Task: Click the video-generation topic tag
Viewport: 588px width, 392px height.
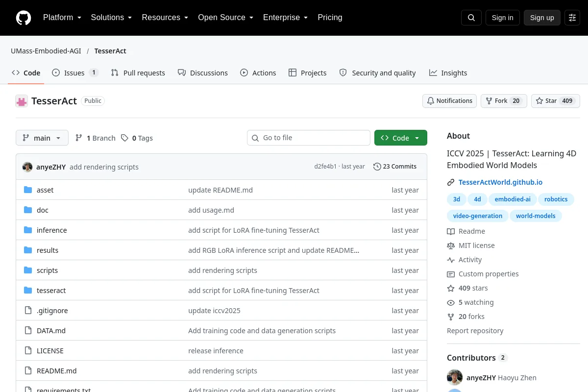Action: 477,216
